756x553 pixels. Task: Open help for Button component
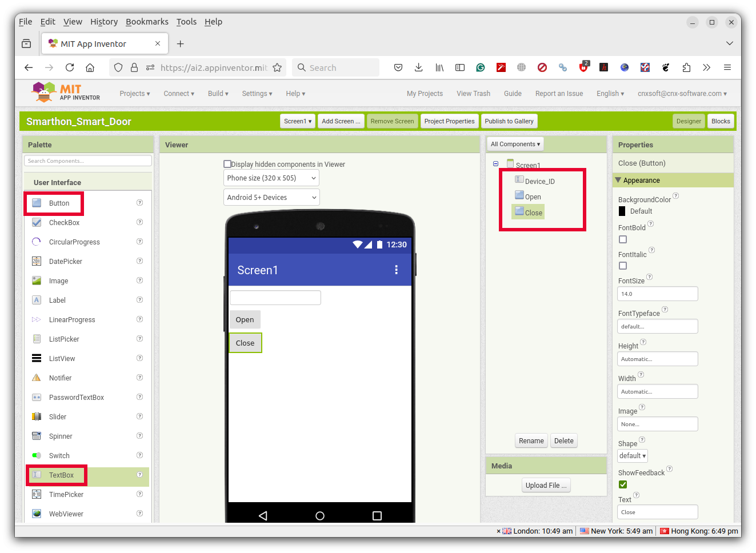click(x=139, y=203)
